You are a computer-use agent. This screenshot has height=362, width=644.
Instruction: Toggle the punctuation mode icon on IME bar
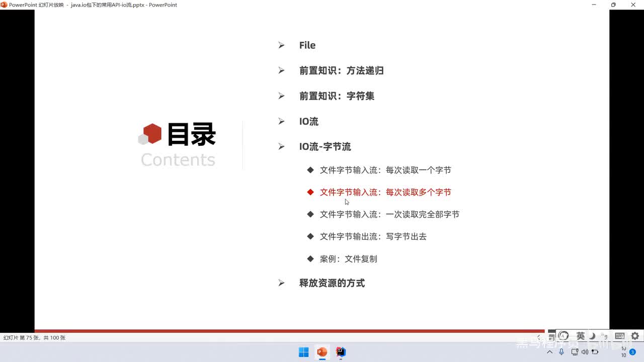pyautogui.click(x=605, y=336)
